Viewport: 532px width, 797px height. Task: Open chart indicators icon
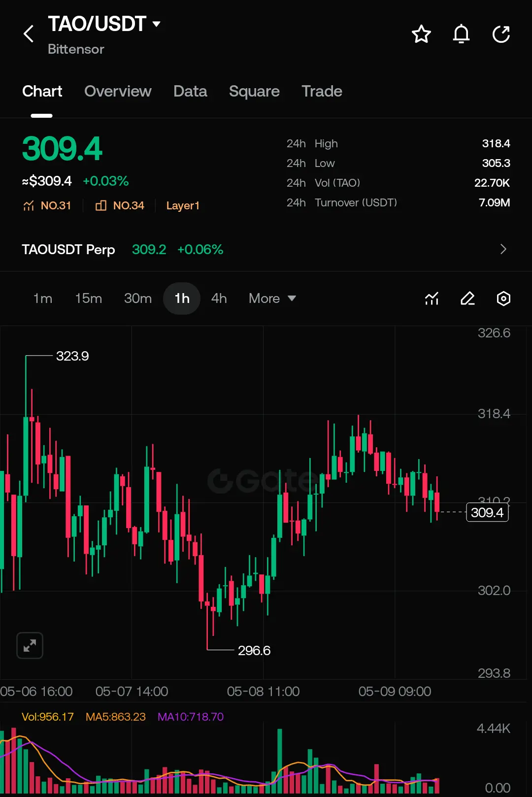coord(432,299)
